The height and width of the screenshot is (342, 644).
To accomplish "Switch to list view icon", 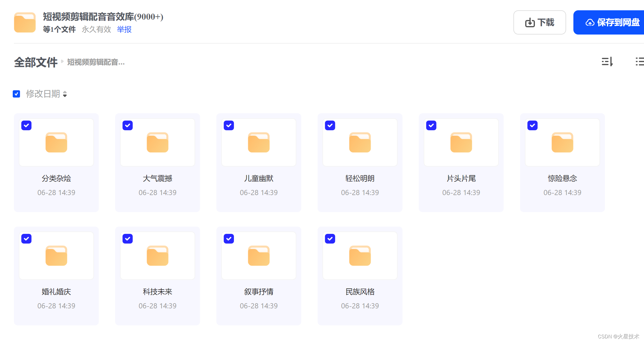I will [x=640, y=62].
